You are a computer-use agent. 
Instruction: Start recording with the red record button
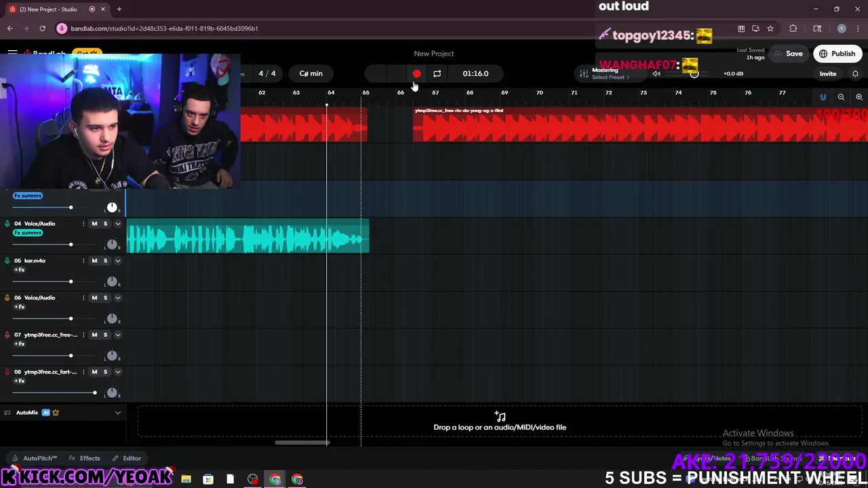(416, 73)
